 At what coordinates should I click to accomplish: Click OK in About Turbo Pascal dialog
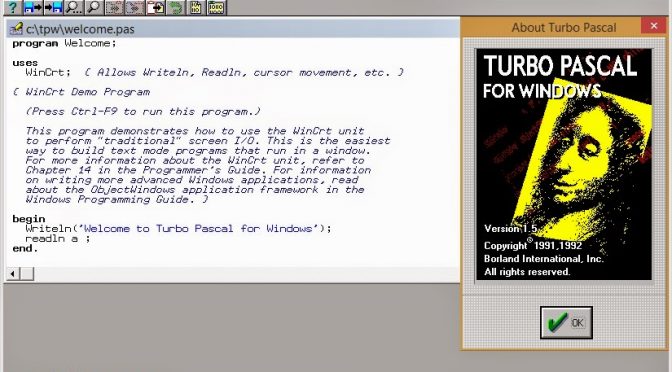click(566, 322)
